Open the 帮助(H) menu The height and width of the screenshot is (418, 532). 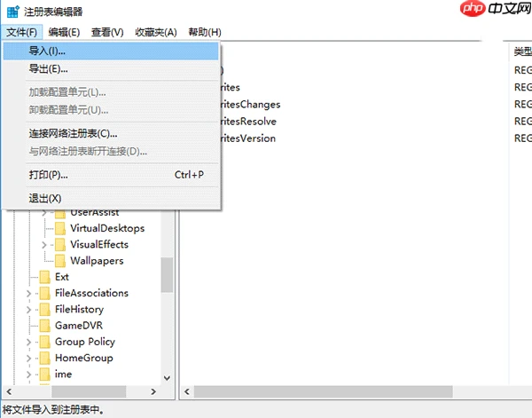[205, 32]
